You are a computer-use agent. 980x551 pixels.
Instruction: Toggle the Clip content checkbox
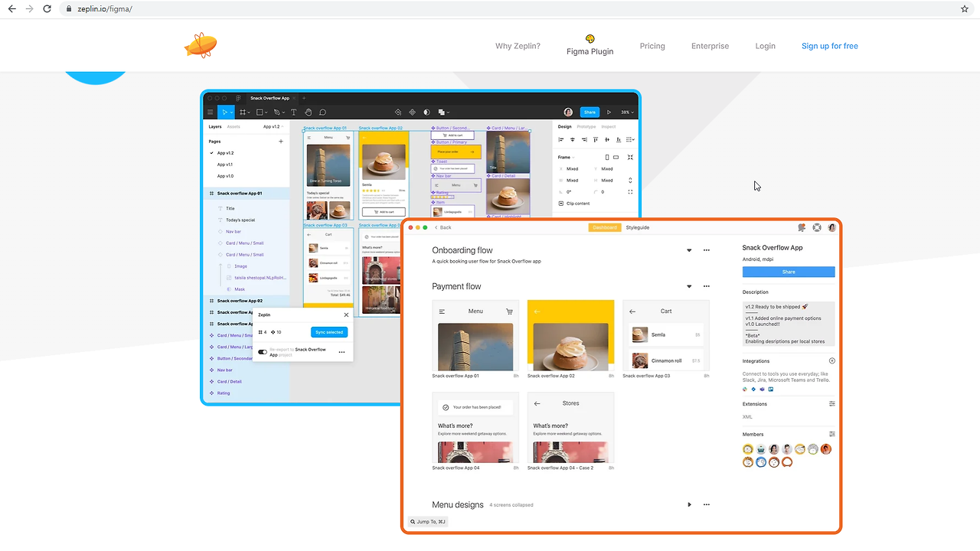coord(560,204)
